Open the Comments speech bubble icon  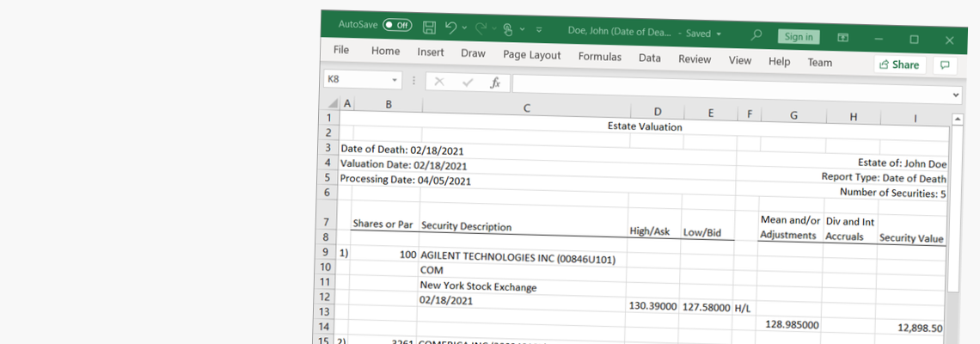click(945, 65)
